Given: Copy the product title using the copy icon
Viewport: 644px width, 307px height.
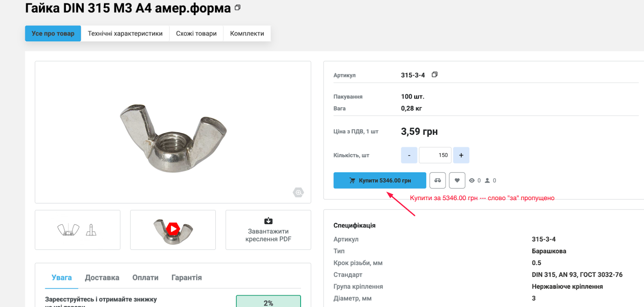Looking at the screenshot, I should pos(237,8).
